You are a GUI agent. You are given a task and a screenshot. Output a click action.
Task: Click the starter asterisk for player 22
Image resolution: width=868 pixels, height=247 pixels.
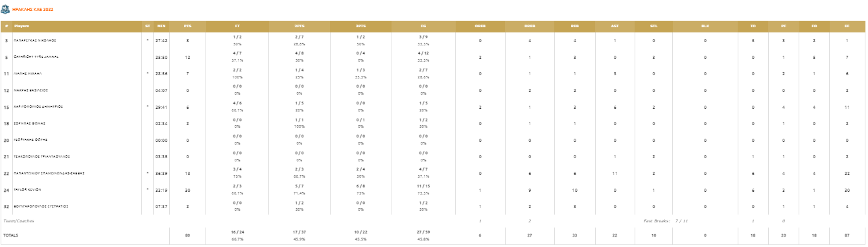[x=148, y=173]
